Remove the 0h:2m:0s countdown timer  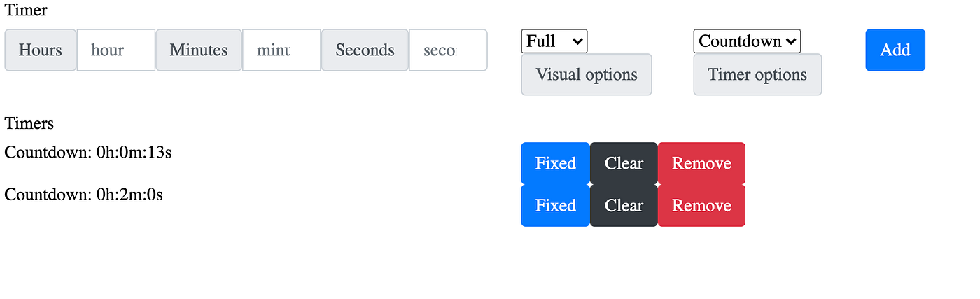[x=701, y=205]
